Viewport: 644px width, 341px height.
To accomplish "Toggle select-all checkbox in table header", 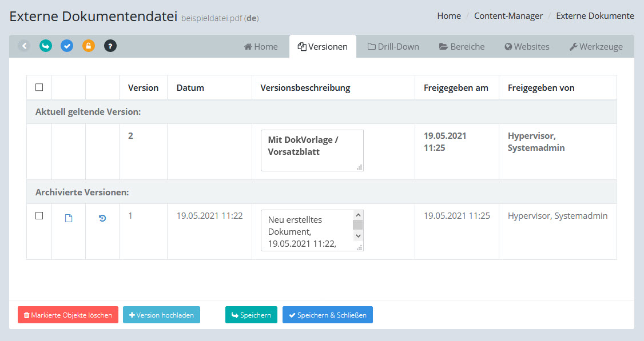I will (x=39, y=87).
